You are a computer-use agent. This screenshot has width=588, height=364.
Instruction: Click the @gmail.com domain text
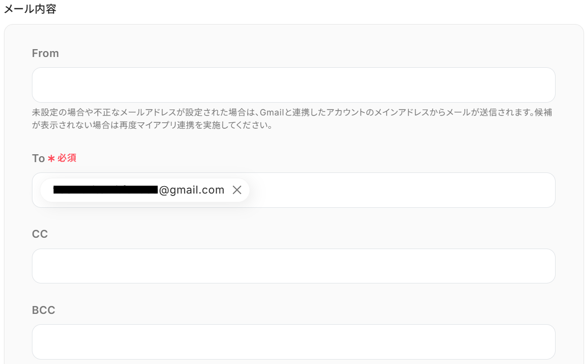(x=192, y=190)
